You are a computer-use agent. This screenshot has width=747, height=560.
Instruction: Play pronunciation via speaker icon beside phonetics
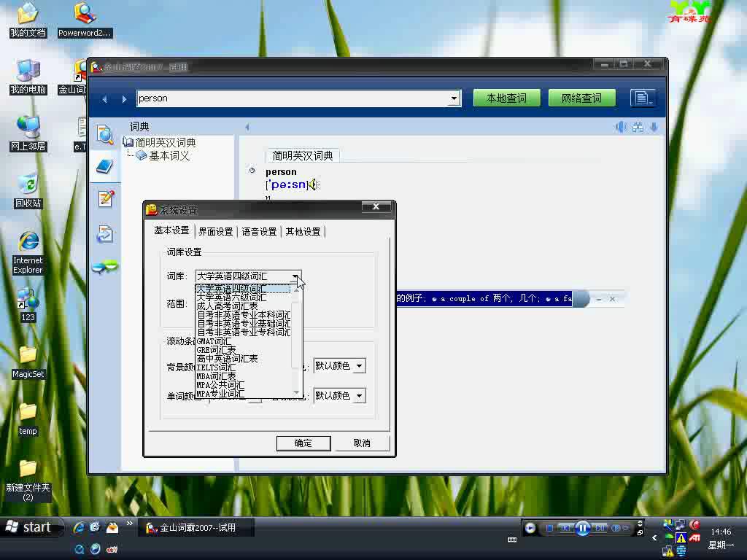pos(312,184)
